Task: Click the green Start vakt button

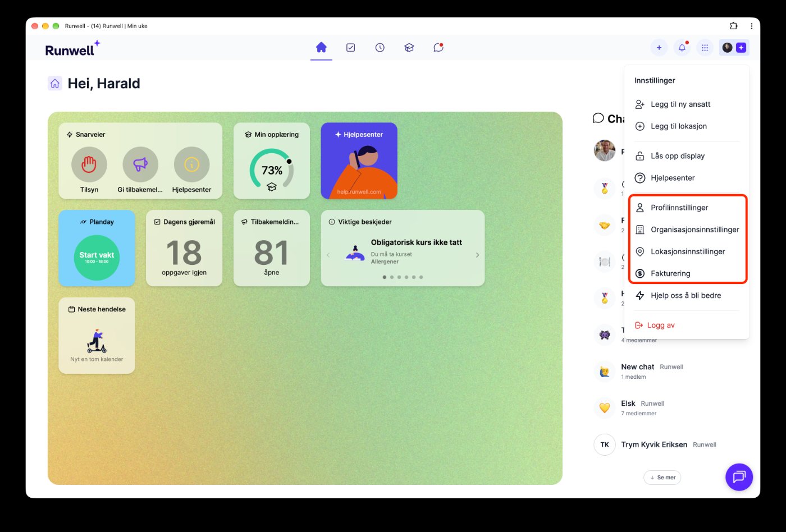Action: (x=97, y=258)
